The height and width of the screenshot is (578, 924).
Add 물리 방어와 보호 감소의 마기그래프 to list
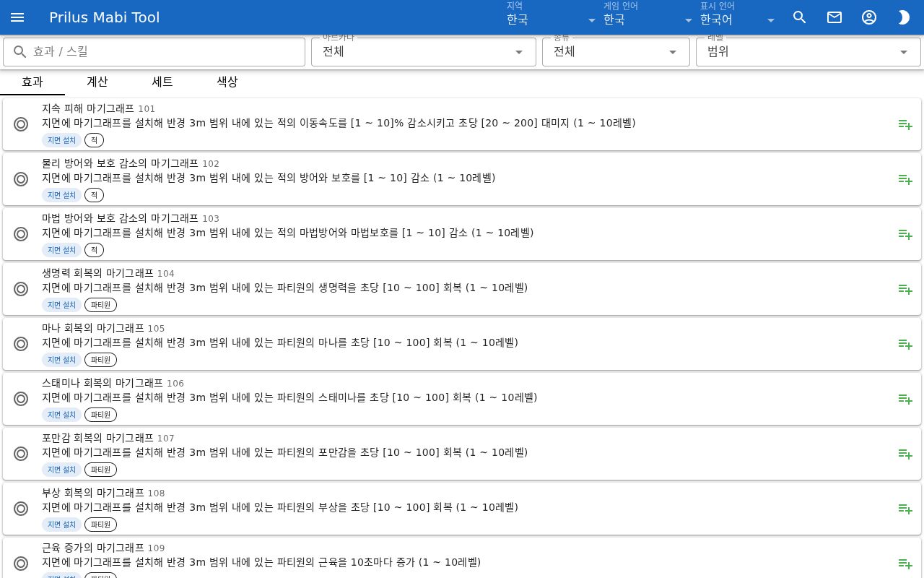coord(905,179)
